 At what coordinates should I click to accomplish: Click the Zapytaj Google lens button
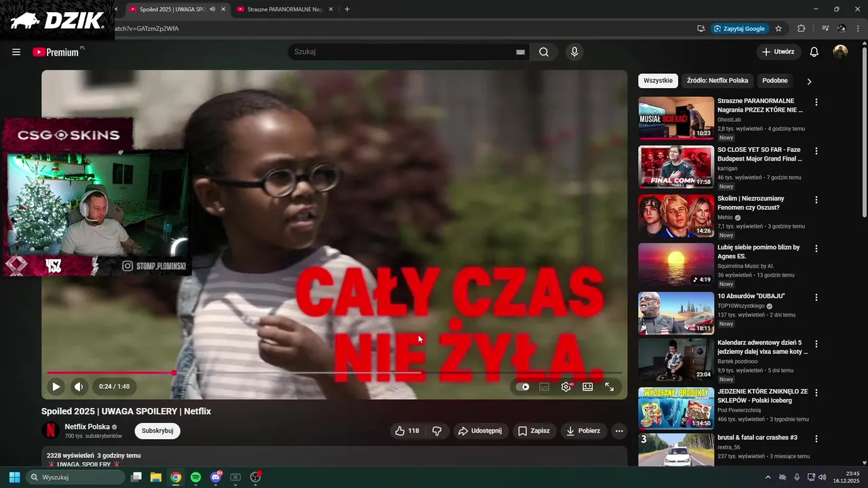tap(740, 28)
